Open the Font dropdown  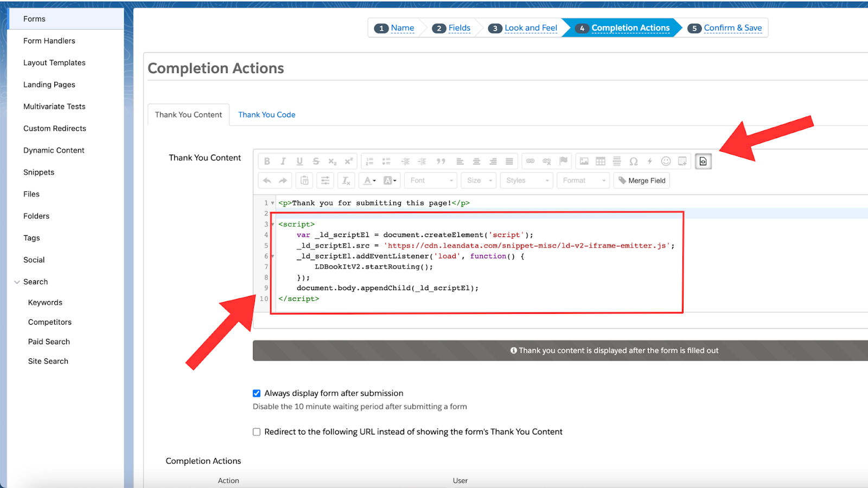[x=431, y=181]
